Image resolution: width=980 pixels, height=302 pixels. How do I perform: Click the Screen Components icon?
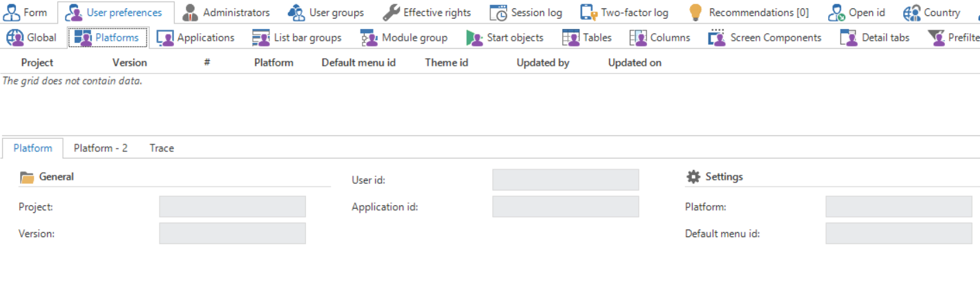pos(717,38)
